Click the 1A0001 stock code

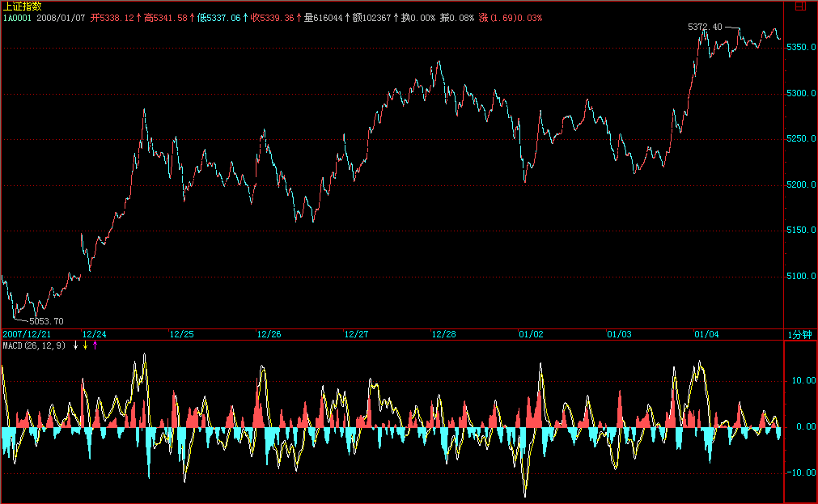(16, 17)
